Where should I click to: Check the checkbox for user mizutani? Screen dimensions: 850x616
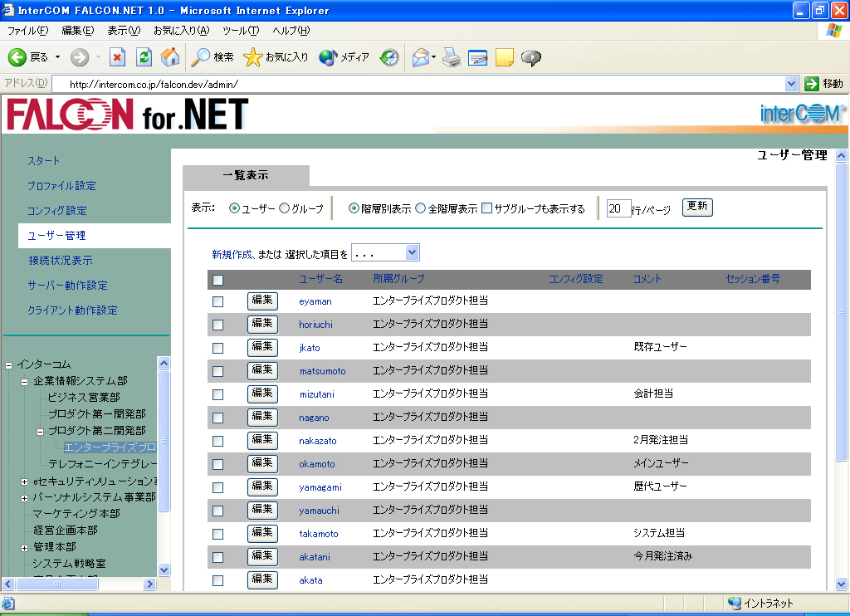[x=218, y=394]
